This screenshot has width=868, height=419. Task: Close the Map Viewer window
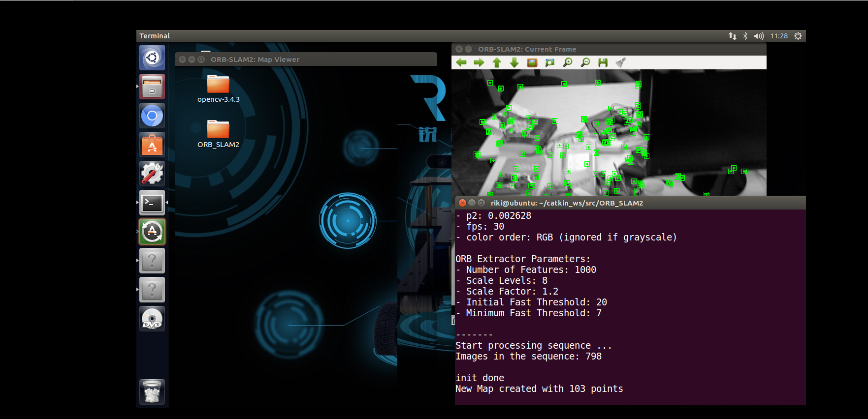coord(183,59)
